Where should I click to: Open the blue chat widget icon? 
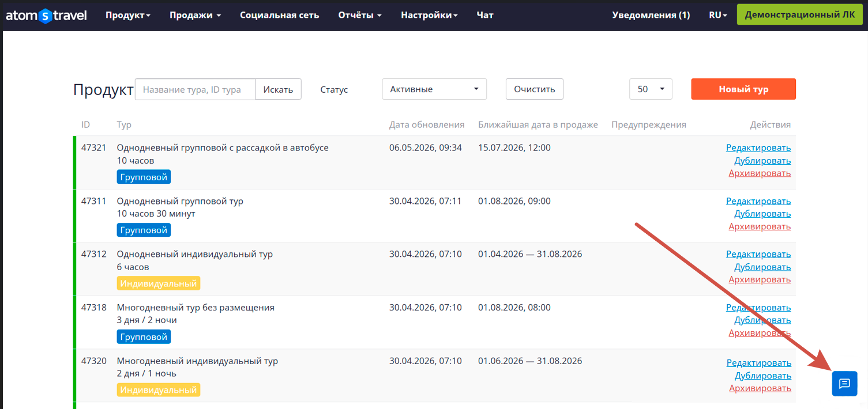844,384
